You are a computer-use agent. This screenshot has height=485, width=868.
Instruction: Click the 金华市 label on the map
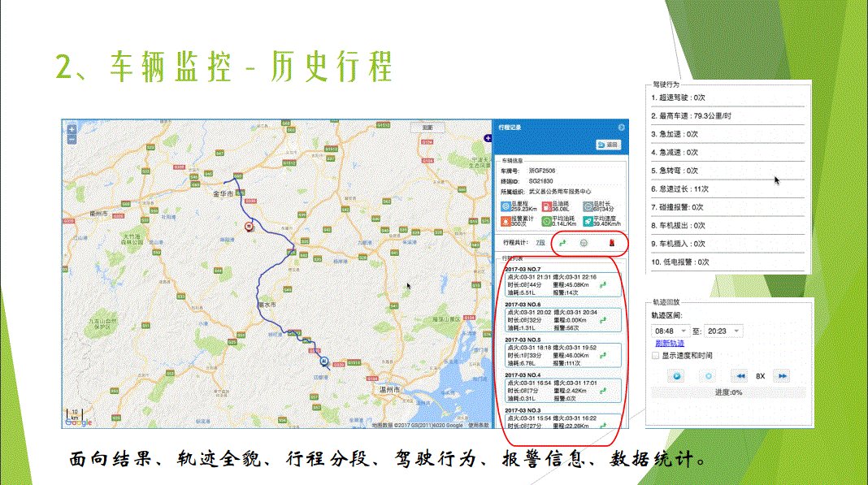223,194
